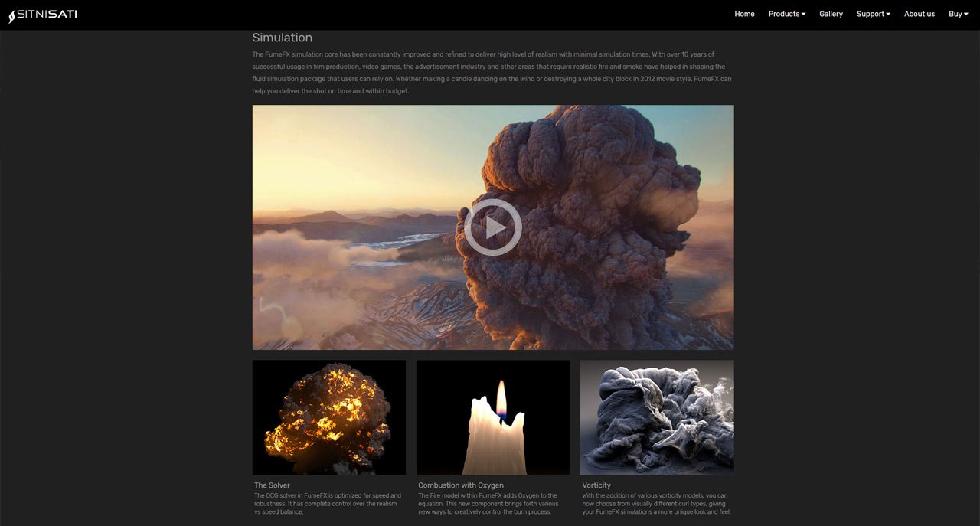
Task: Open the candle flame combustion thumbnail
Action: click(493, 418)
